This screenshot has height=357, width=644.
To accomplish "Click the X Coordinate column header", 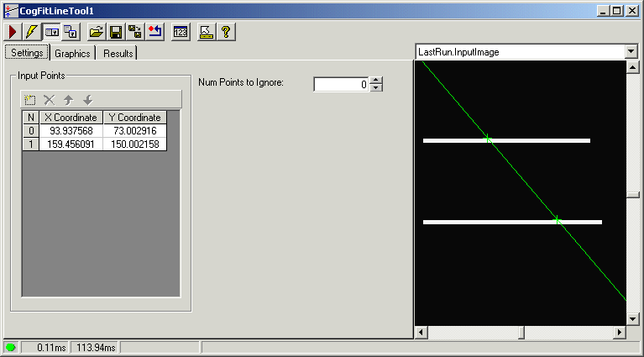I will click(71, 118).
